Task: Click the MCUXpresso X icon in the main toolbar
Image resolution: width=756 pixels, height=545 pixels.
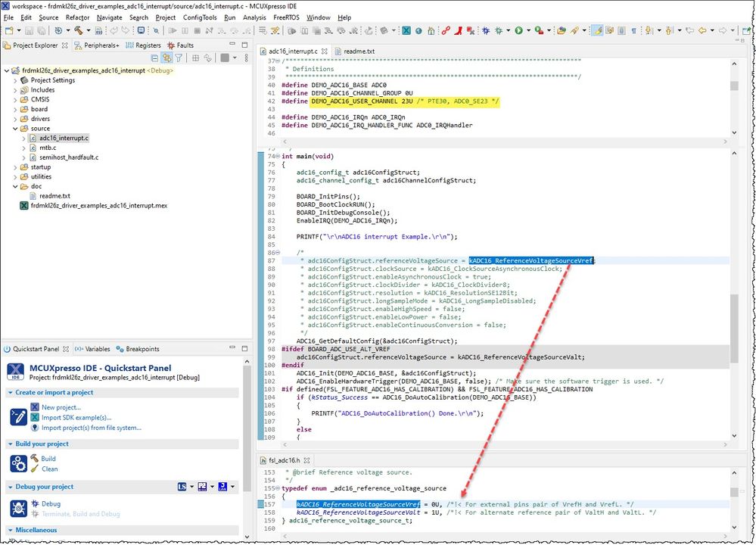Action: coord(406,30)
